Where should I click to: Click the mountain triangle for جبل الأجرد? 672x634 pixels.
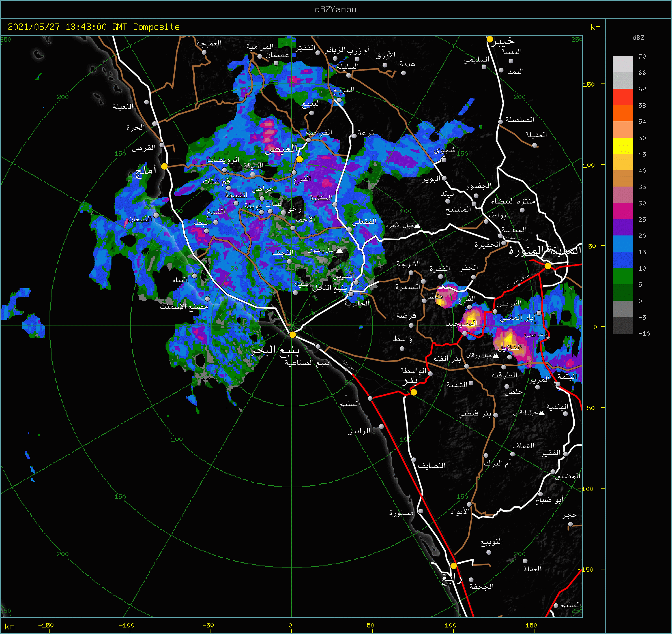coord(417,226)
